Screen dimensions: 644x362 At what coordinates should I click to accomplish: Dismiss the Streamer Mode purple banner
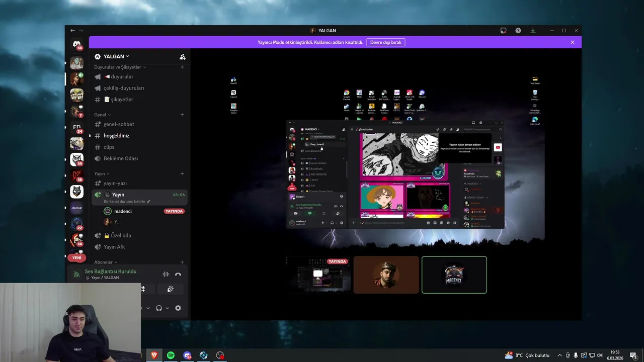tap(572, 42)
